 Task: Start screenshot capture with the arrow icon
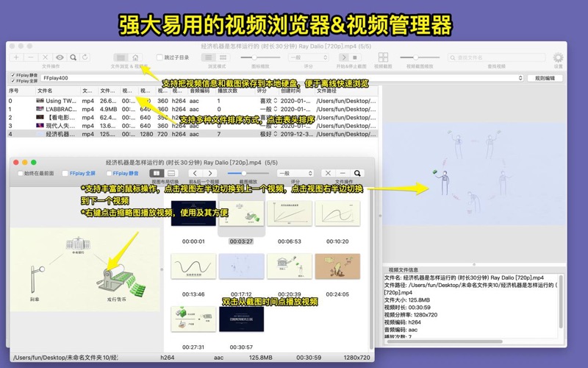tap(343, 57)
